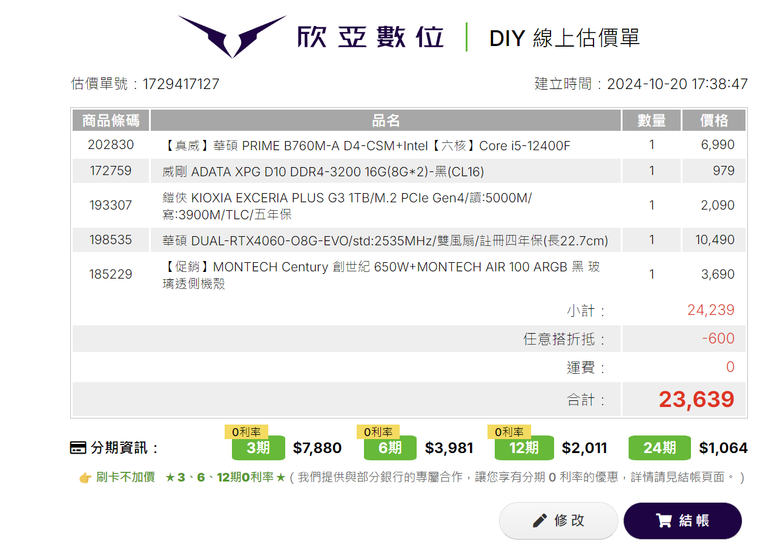Click the DIY 線上估價單 title

[565, 38]
